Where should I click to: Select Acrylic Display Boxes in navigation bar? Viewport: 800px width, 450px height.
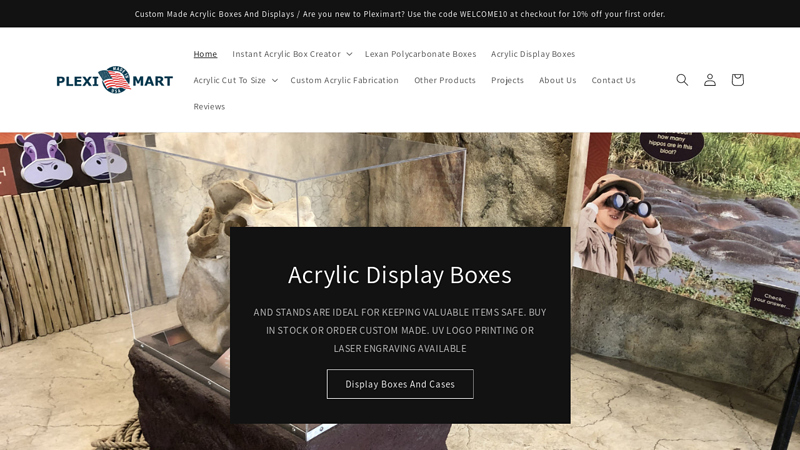tap(533, 54)
